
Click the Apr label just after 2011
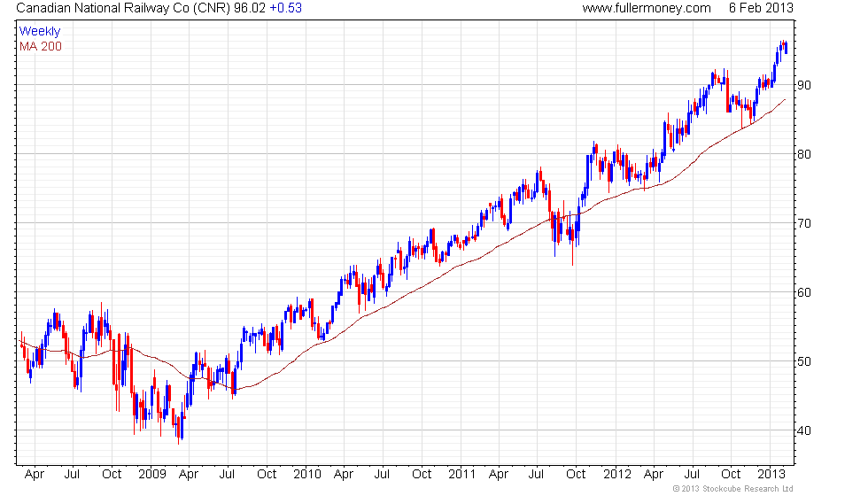[x=499, y=475]
